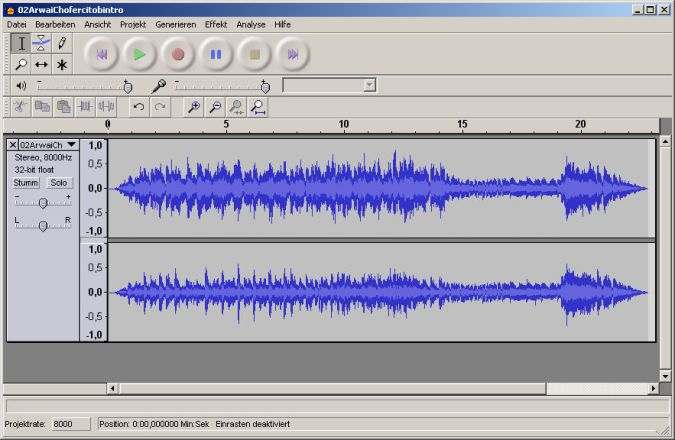Zoom out of the waveform
The width and height of the screenshot is (675, 440).
pos(215,107)
